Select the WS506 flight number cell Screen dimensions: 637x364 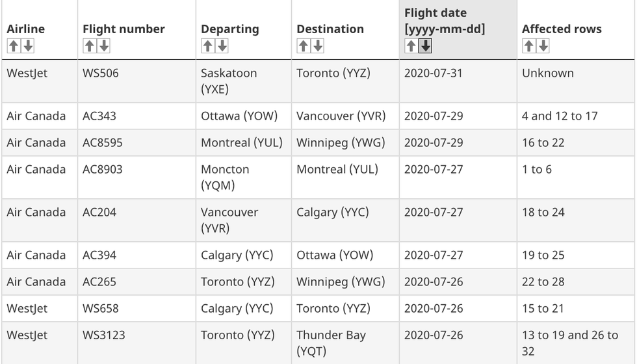pyautogui.click(x=101, y=73)
